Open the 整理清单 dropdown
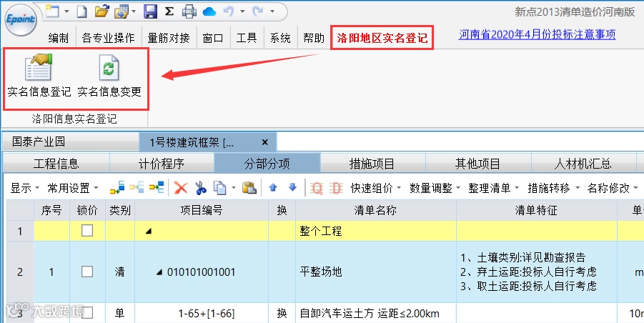This screenshot has height=323, width=644. [x=494, y=188]
